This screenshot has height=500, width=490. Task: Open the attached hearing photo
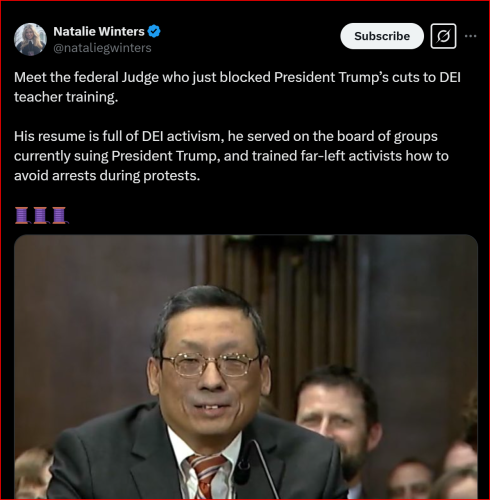tap(246, 367)
